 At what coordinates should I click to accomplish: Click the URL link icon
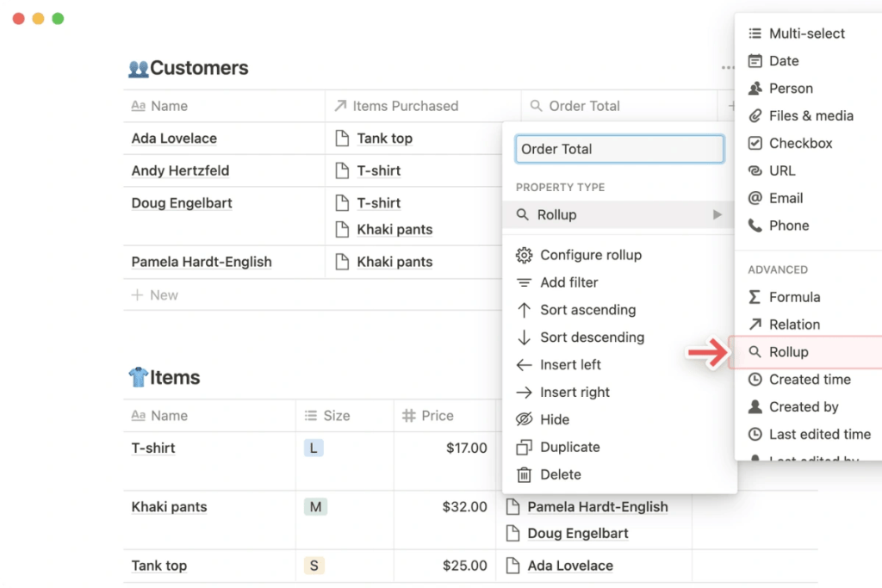[x=755, y=170]
